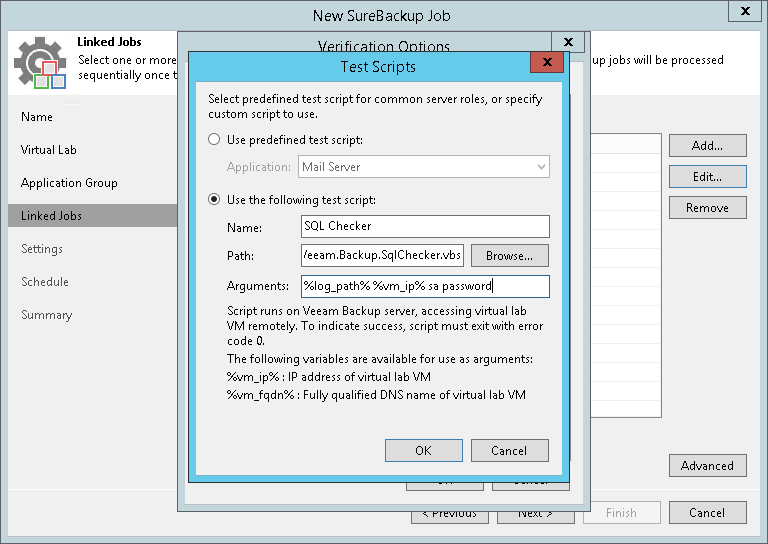Remove the selected linked job
768x544 pixels.
[x=708, y=208]
